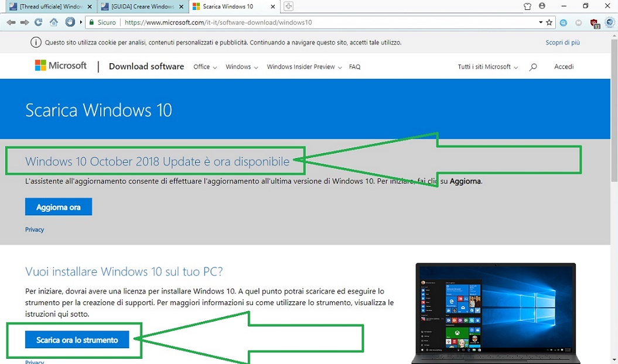Restore down the browser window
618x364 pixels.
pos(585,6)
